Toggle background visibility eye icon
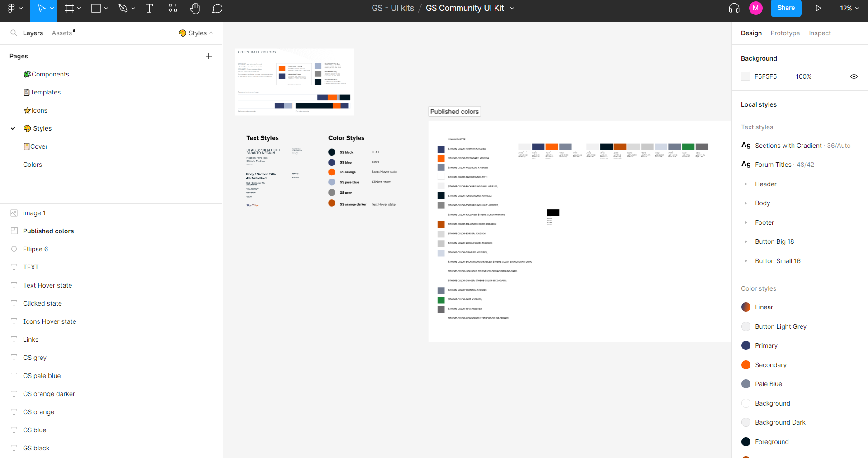Screen dimensions: 868x458 (x=854, y=76)
